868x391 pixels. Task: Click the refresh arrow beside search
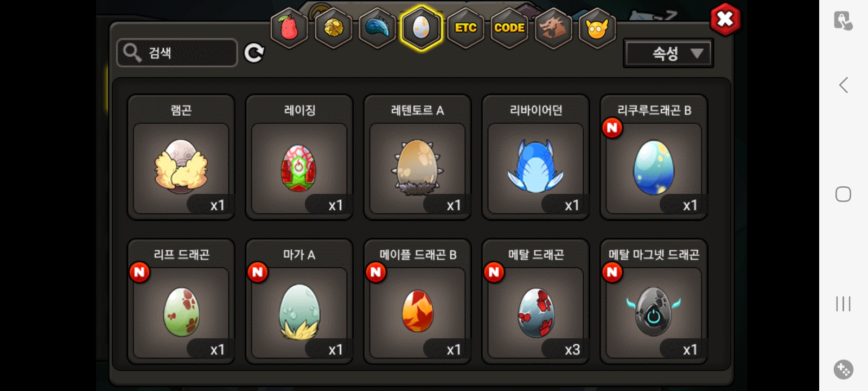tap(254, 53)
